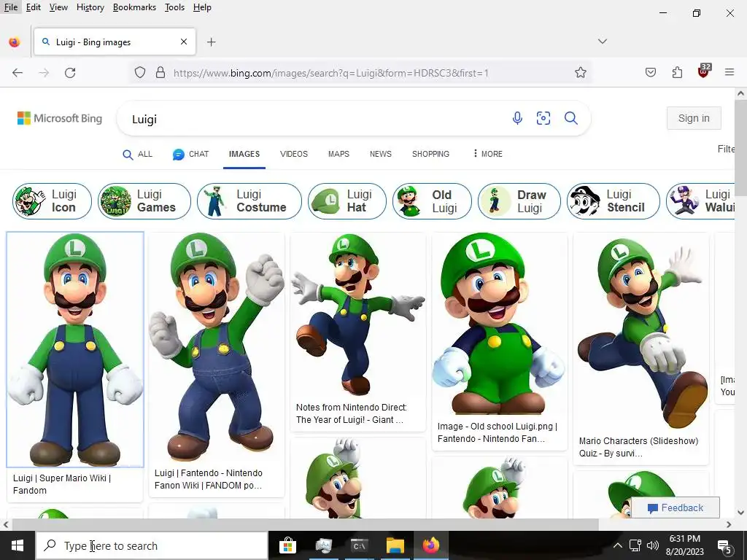Open Mario Characters (Slideshow) Quiz image
747x560 pixels.
(x=640, y=332)
